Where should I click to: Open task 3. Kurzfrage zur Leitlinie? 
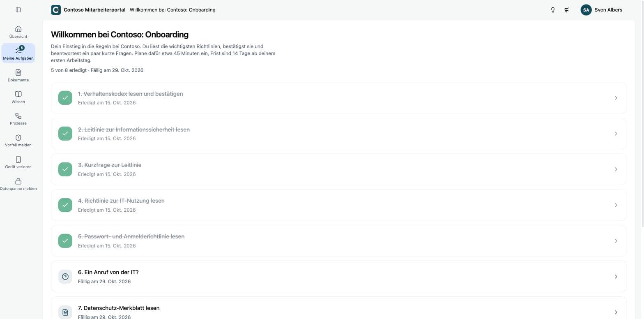(339, 169)
